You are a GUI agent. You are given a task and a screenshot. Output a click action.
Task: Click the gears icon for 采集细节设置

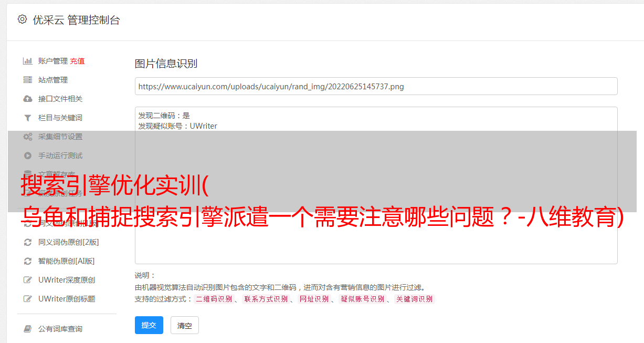pyautogui.click(x=28, y=137)
